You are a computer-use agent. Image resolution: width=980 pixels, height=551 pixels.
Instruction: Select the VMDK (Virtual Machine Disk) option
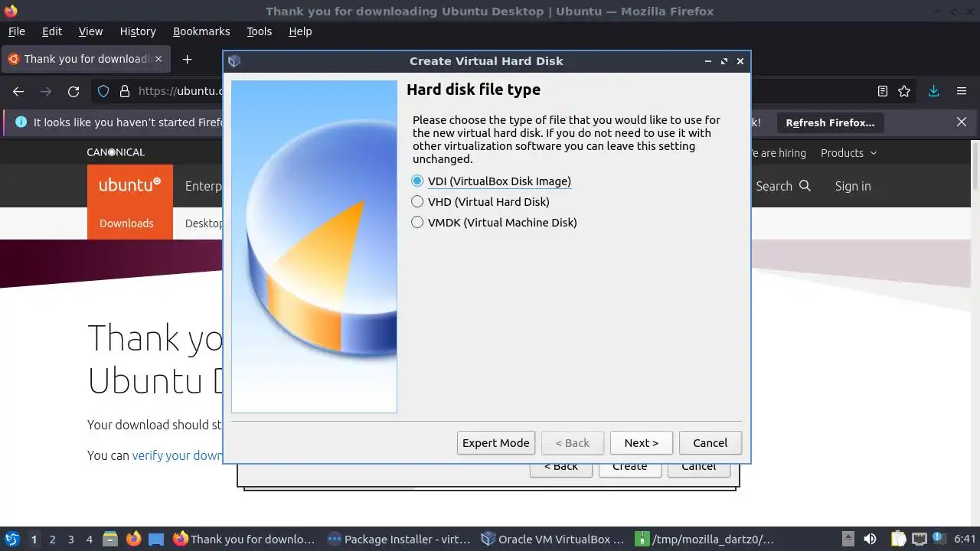point(495,223)
